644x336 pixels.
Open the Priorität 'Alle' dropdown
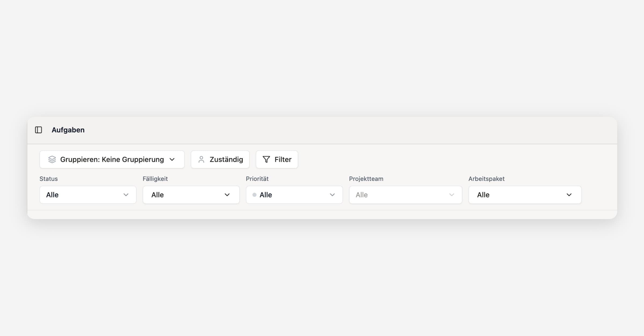tap(294, 195)
